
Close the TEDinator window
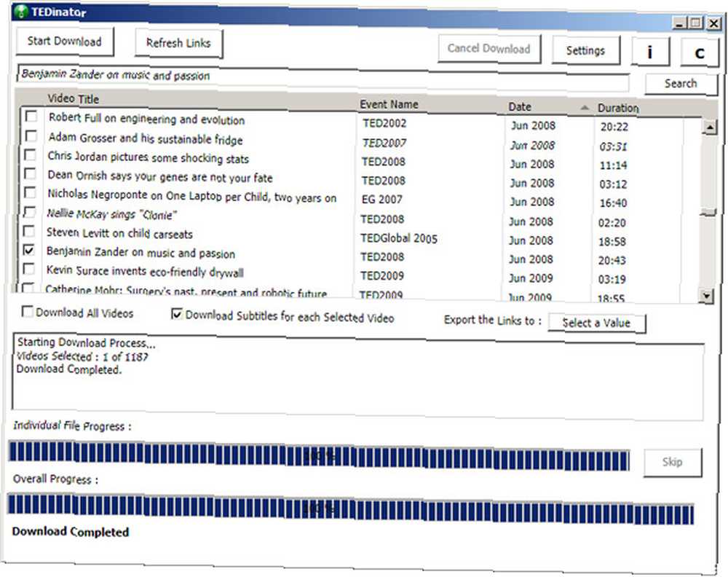tap(713, 23)
